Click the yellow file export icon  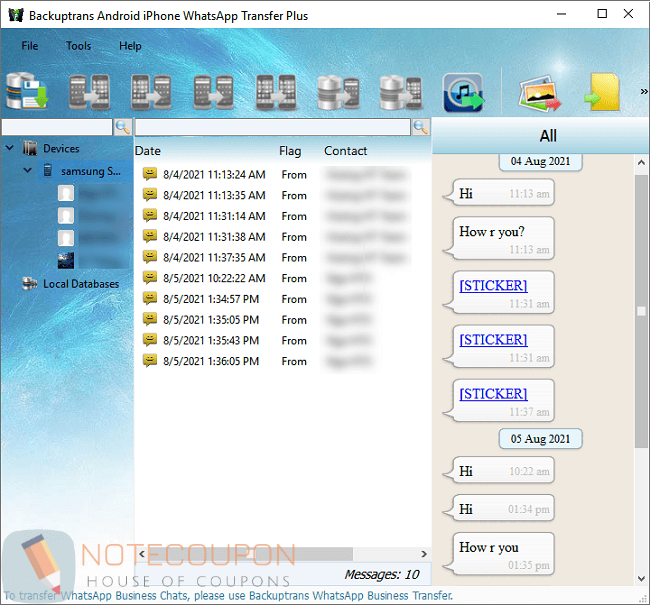[602, 92]
